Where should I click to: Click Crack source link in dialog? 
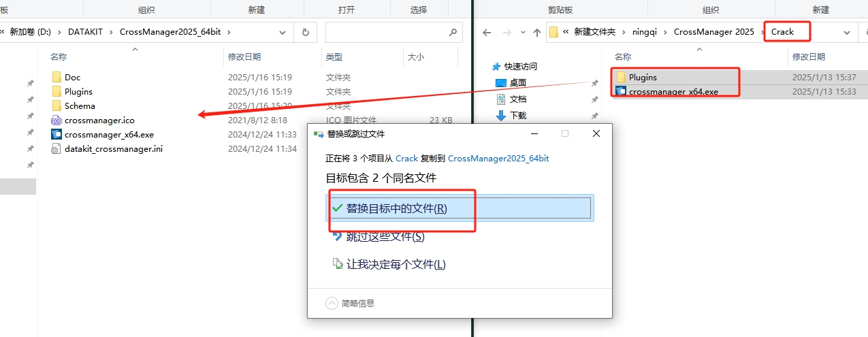click(x=407, y=158)
